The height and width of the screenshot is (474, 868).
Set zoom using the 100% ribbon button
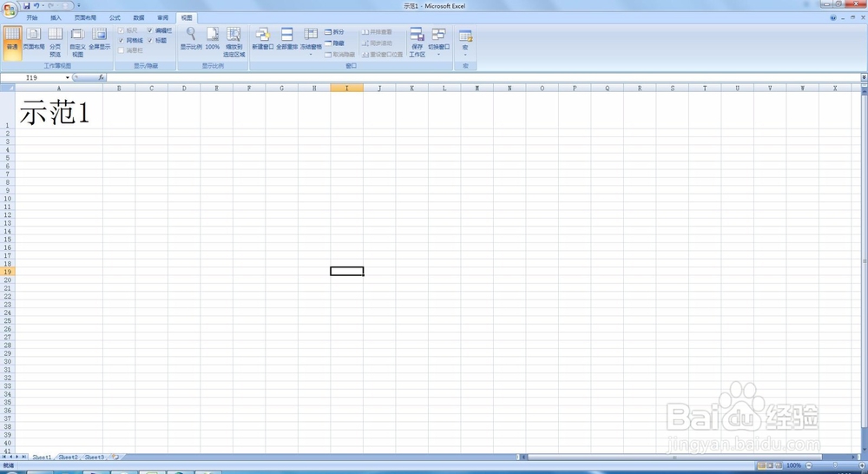tap(213, 39)
